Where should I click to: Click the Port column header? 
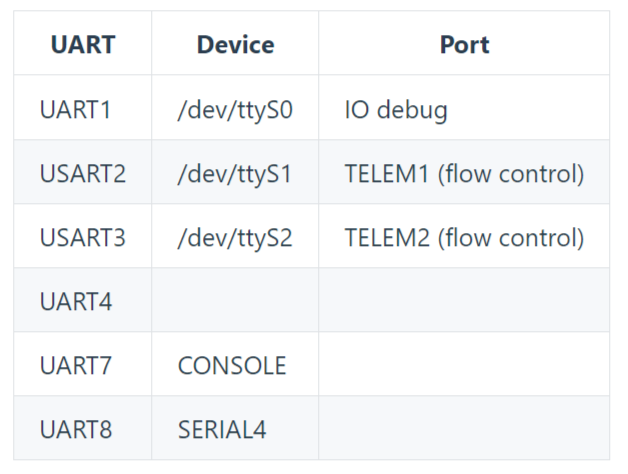click(x=464, y=45)
